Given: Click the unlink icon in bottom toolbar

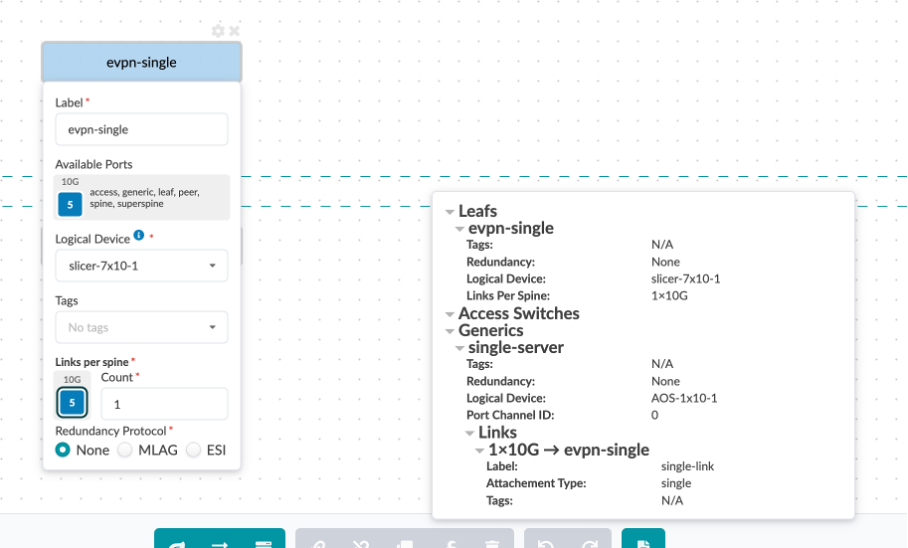Looking at the screenshot, I should pyautogui.click(x=362, y=545).
